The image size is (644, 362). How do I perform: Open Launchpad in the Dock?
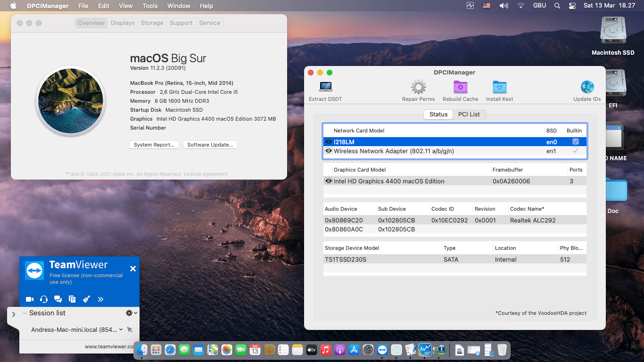point(156,350)
